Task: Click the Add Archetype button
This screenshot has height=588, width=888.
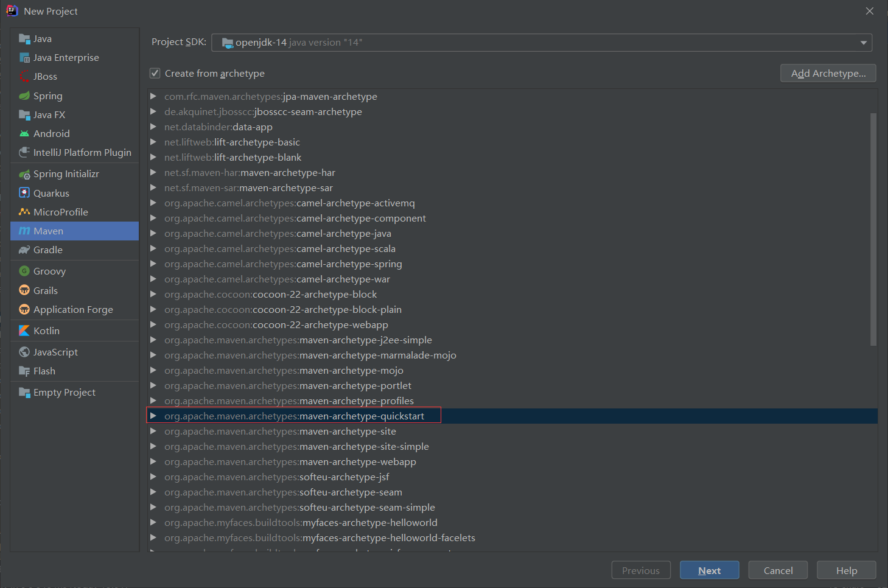Action: coord(828,73)
